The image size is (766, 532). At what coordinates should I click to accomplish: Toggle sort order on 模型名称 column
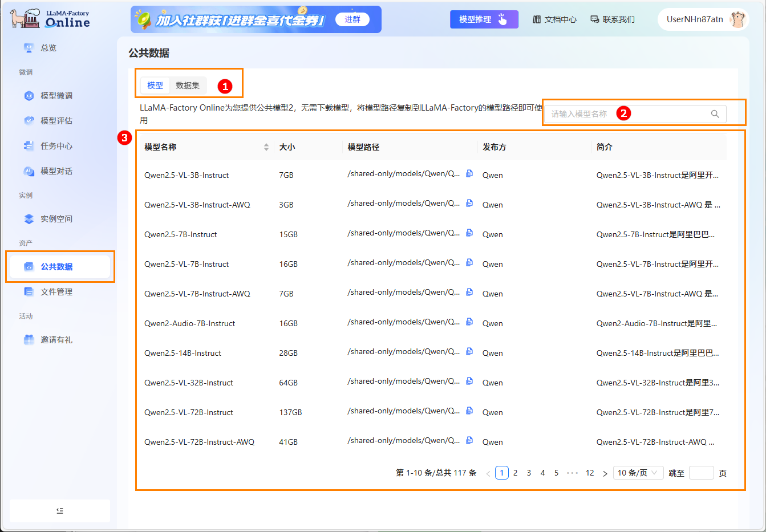(266, 147)
